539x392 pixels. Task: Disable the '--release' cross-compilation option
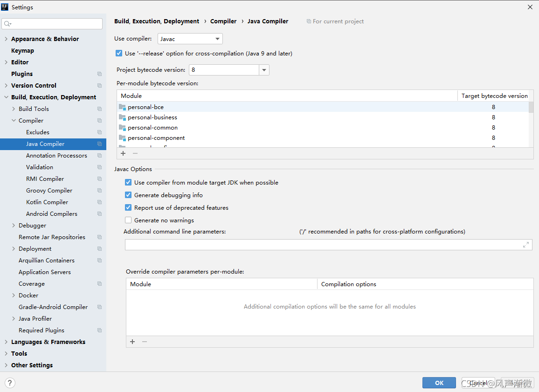tap(119, 54)
